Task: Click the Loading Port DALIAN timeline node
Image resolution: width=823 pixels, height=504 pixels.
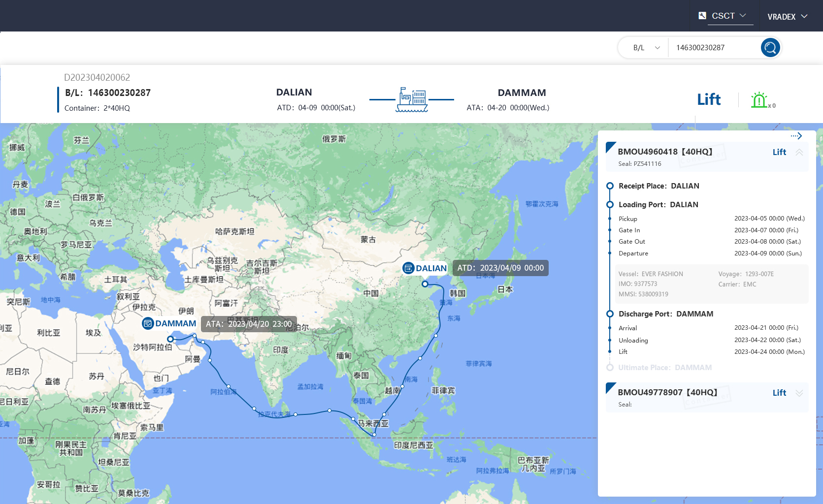Action: click(610, 205)
